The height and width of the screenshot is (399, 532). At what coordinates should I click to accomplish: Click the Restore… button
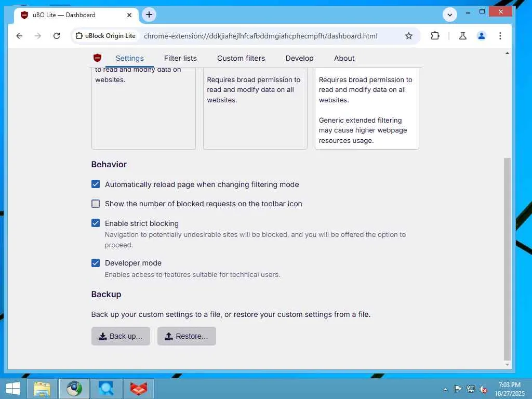[x=187, y=336]
